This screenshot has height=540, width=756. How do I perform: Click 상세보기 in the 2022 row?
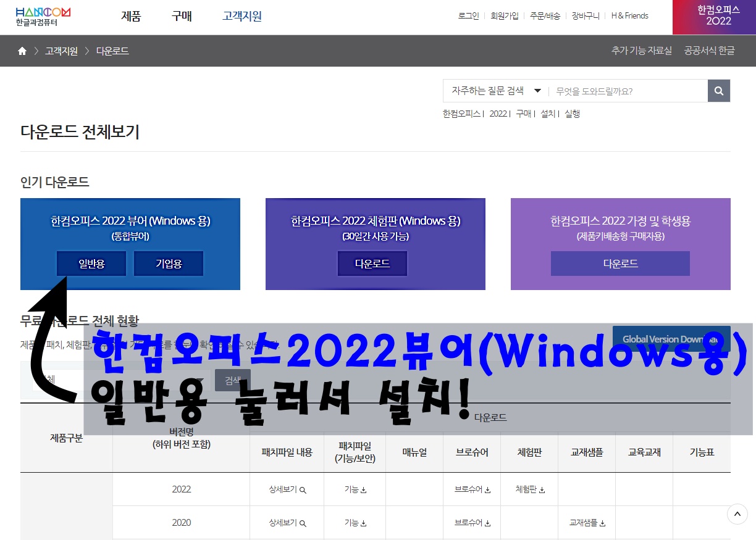tap(287, 489)
